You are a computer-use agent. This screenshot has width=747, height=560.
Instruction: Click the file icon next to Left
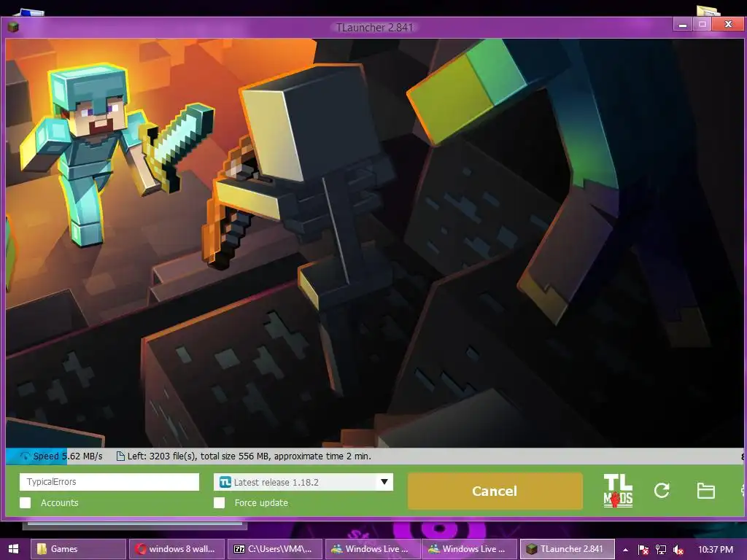120,456
